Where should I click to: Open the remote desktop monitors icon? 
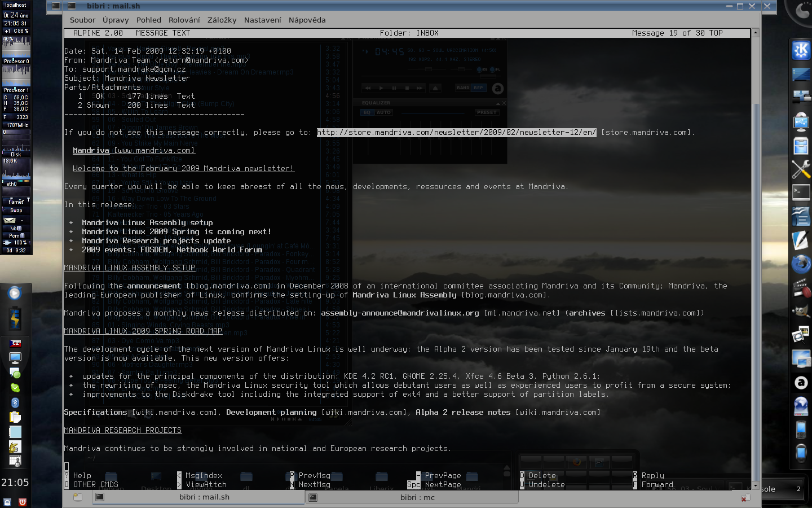(801, 358)
